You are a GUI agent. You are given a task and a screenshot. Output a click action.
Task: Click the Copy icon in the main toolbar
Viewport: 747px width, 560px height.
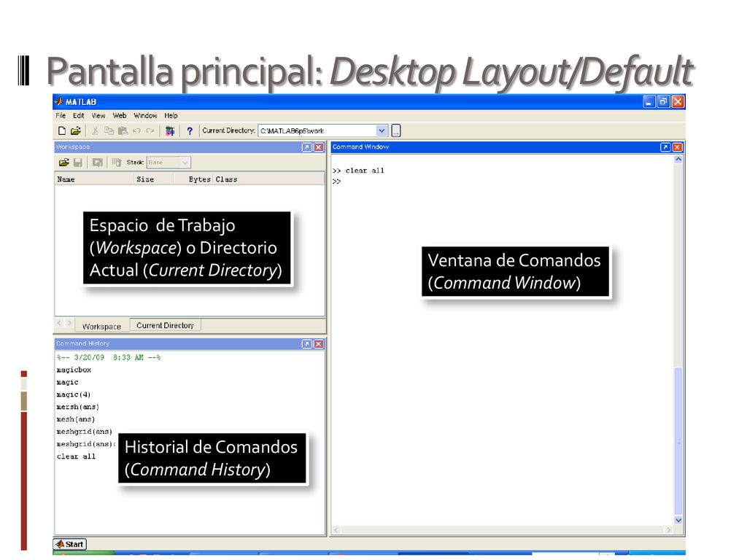tap(109, 131)
